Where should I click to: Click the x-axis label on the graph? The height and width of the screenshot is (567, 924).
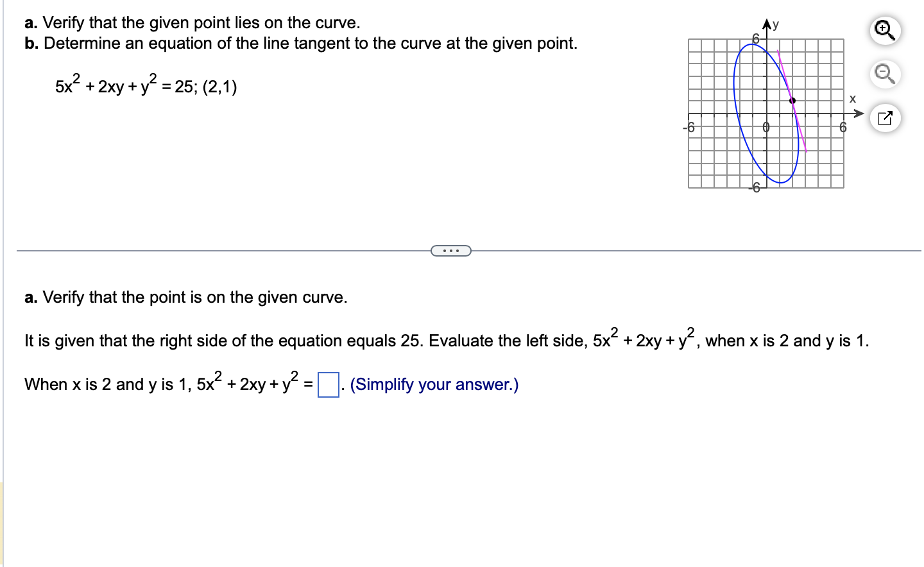853,97
